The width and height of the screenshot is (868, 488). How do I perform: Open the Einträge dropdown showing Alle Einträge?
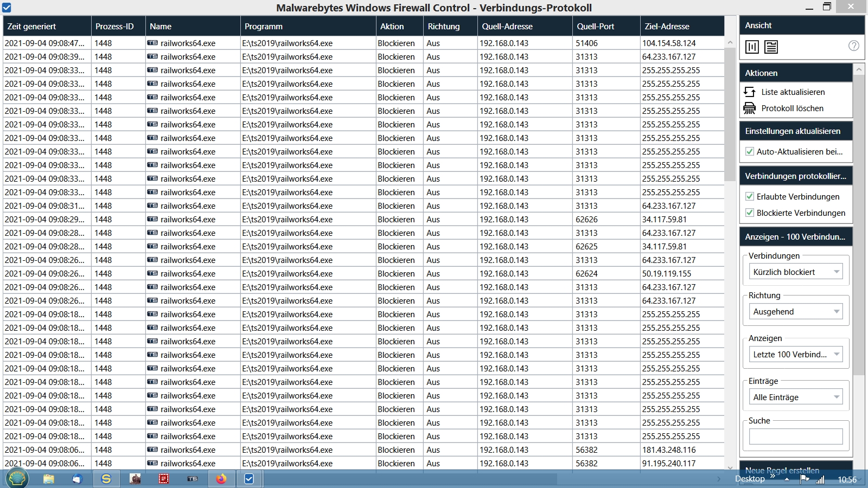[x=796, y=397]
